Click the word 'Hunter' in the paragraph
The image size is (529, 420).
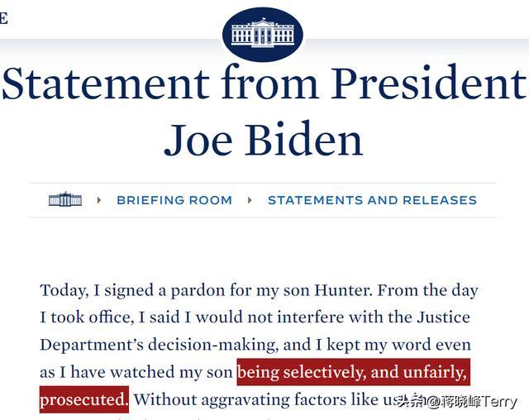point(343,290)
